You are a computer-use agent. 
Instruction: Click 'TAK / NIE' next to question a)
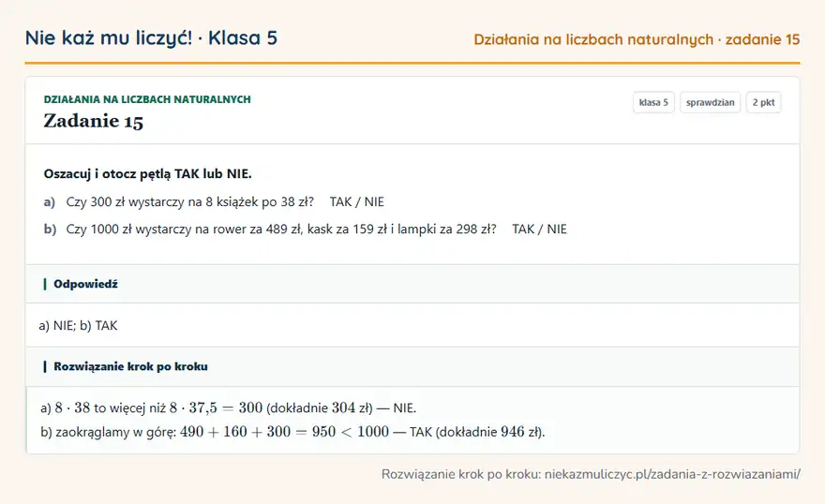[357, 201]
